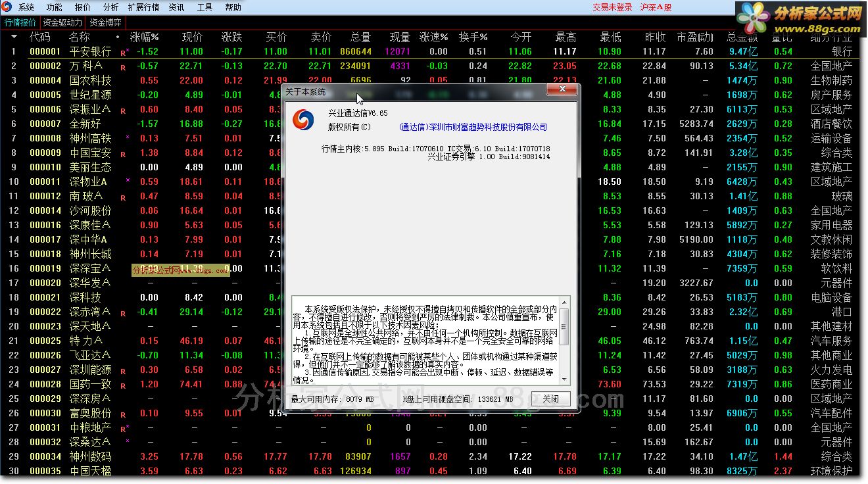
Task: Sort by the 现量 column header
Action: 399,37
